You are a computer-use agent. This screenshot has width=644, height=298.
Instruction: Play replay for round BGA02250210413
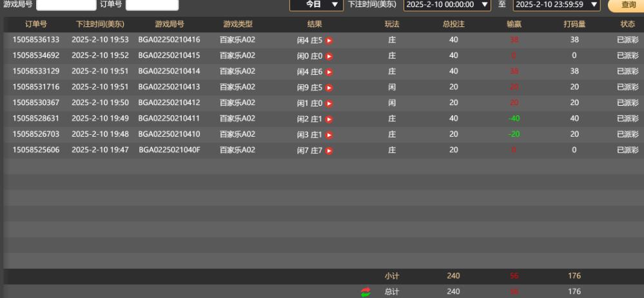(x=329, y=88)
